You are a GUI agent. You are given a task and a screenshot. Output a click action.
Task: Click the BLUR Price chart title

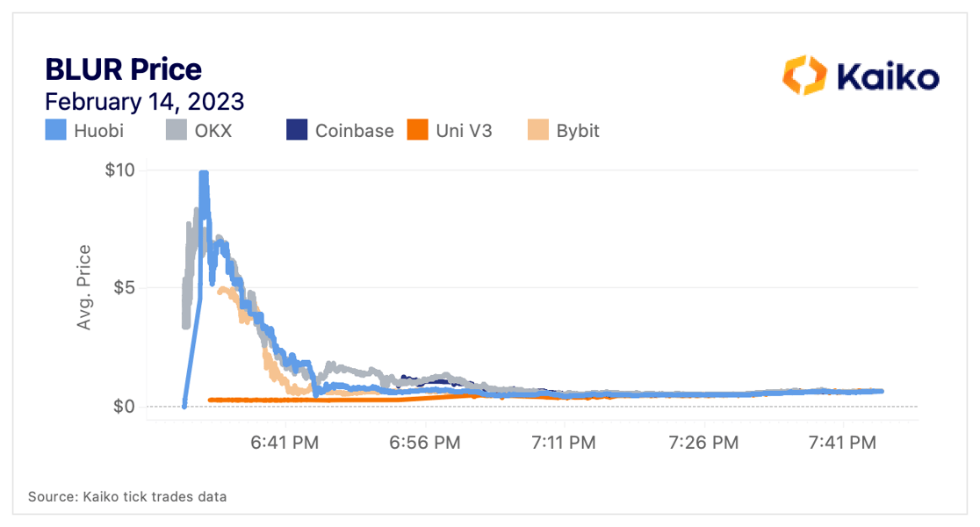pos(123,69)
